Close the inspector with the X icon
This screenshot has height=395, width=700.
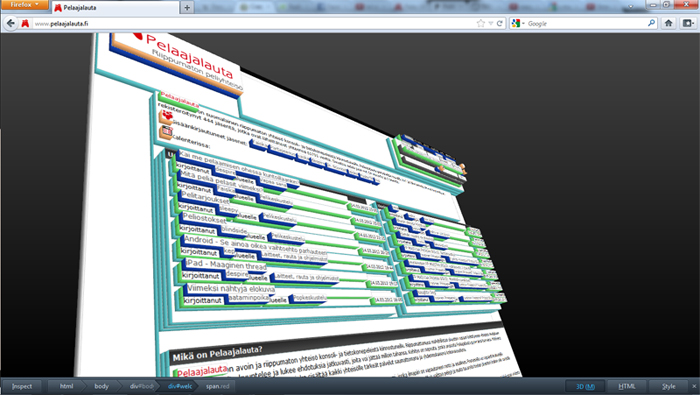[x=694, y=387]
